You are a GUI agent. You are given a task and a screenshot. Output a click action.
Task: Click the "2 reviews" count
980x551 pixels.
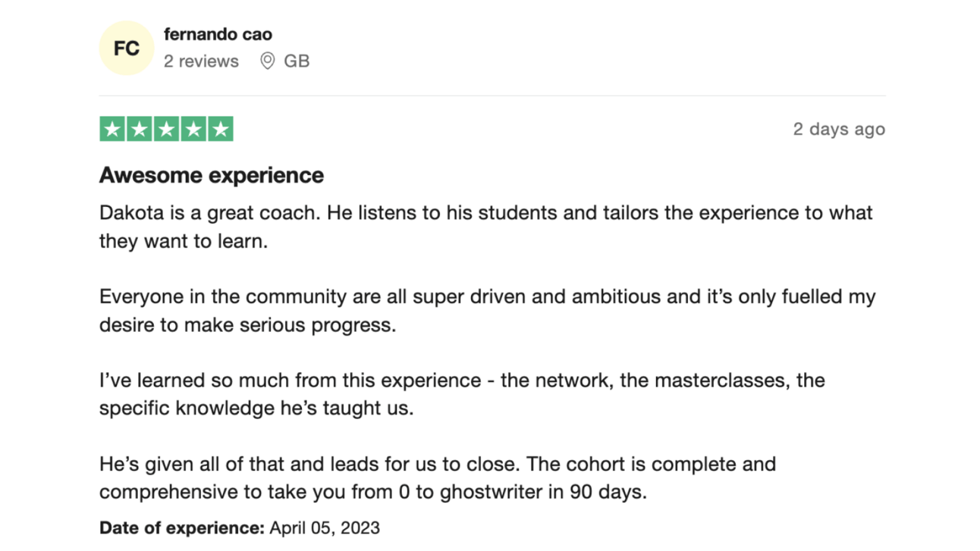[201, 61]
